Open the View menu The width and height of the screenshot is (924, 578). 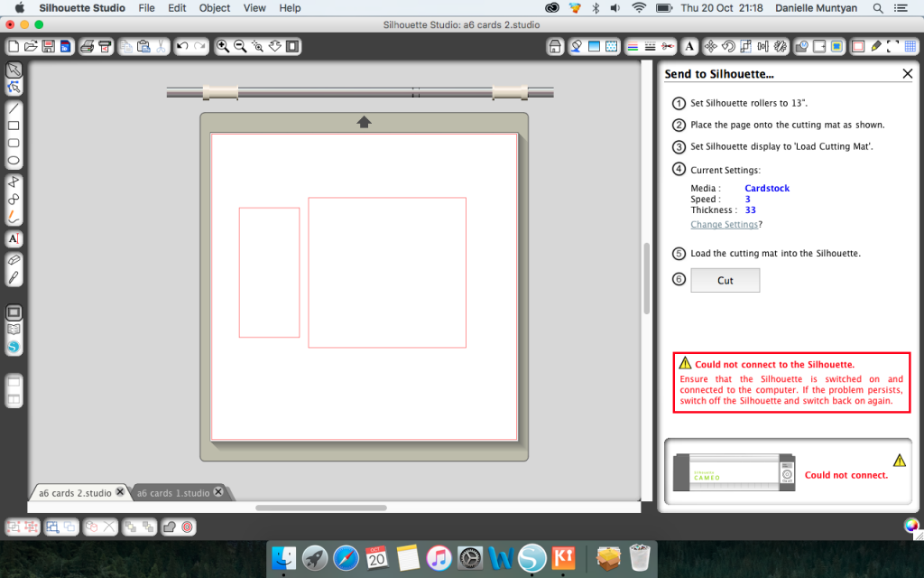pyautogui.click(x=254, y=7)
